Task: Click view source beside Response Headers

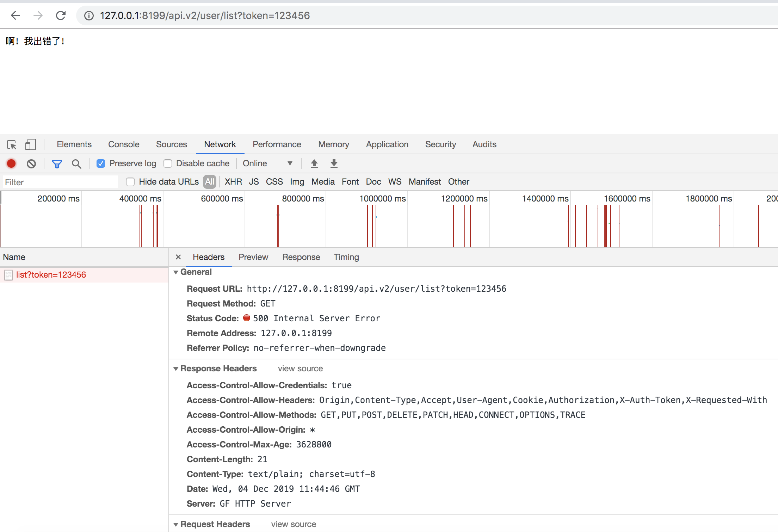Action: [300, 369]
